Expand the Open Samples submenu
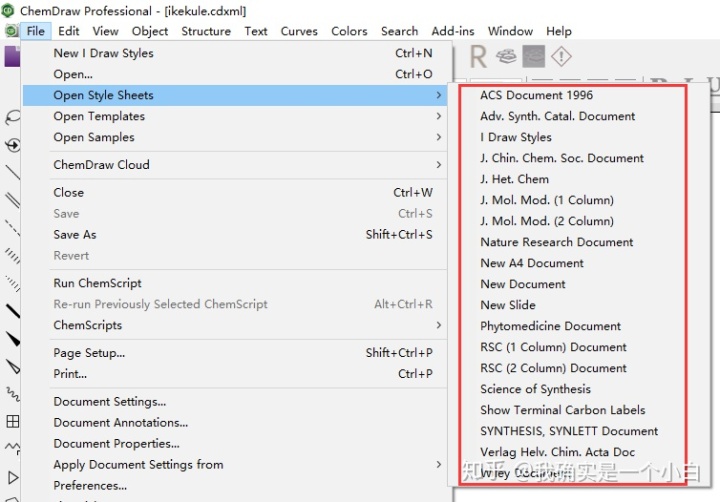720x502 pixels. (235, 137)
